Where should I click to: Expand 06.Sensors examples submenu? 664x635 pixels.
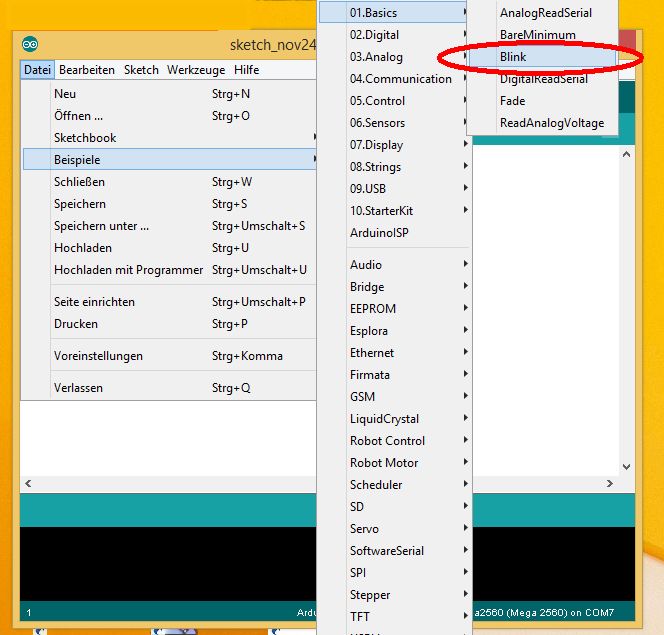tap(395, 123)
